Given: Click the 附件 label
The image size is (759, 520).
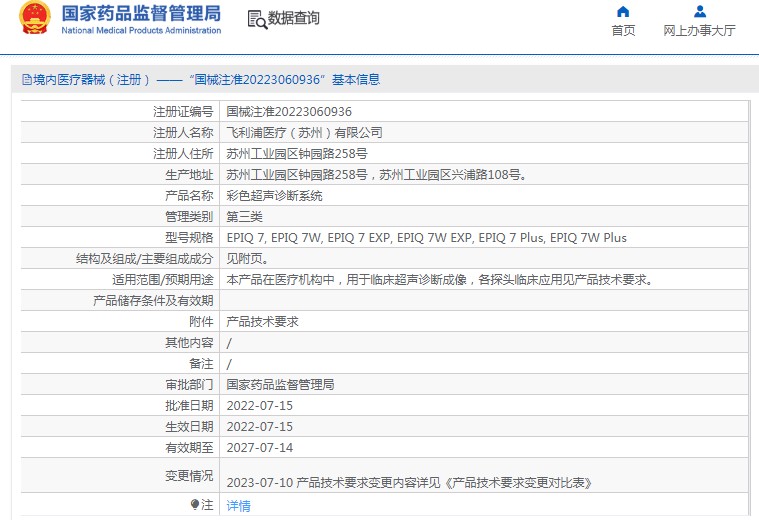Looking at the screenshot, I should point(201,321).
